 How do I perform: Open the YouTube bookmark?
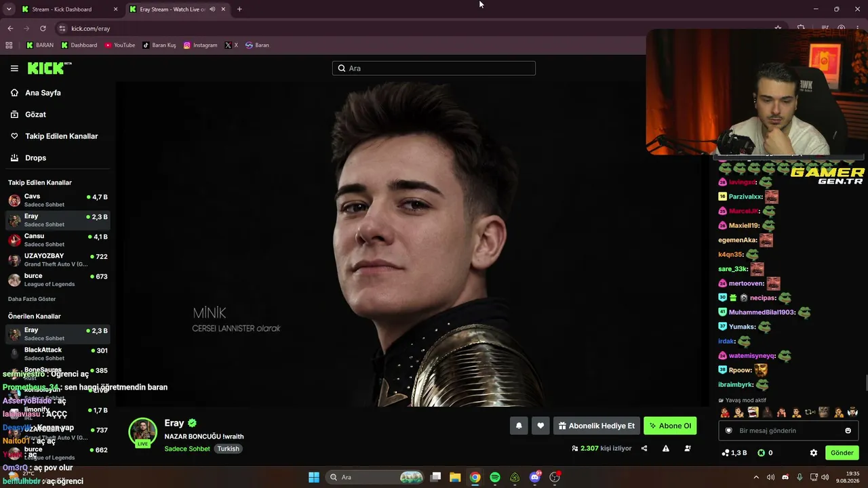click(120, 45)
